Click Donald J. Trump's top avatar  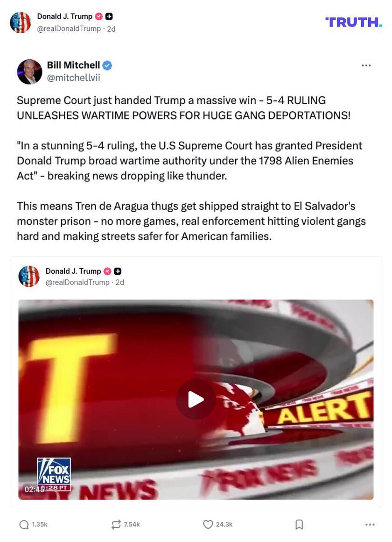(21, 22)
